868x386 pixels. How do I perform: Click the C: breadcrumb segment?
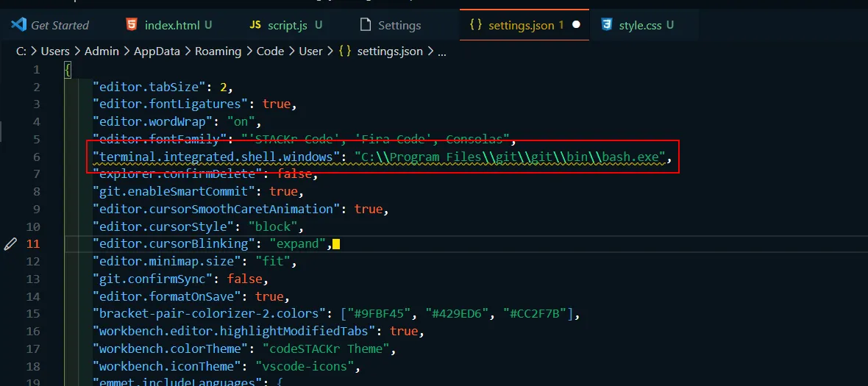(x=21, y=51)
